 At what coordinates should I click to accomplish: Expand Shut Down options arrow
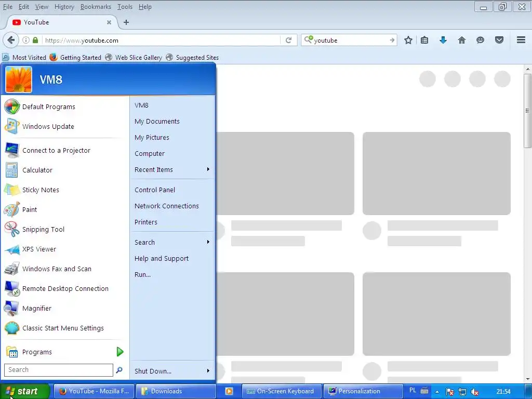pyautogui.click(x=208, y=371)
